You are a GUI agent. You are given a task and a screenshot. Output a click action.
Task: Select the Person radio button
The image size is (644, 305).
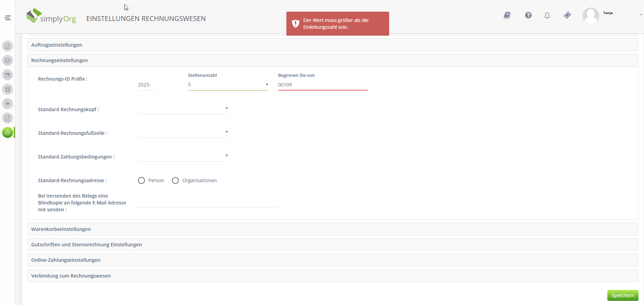pyautogui.click(x=141, y=180)
